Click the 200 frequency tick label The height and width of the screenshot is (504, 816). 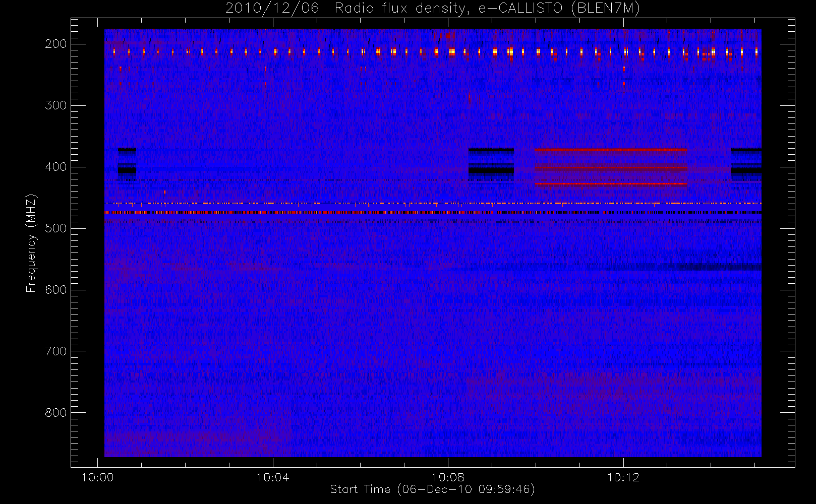point(55,44)
